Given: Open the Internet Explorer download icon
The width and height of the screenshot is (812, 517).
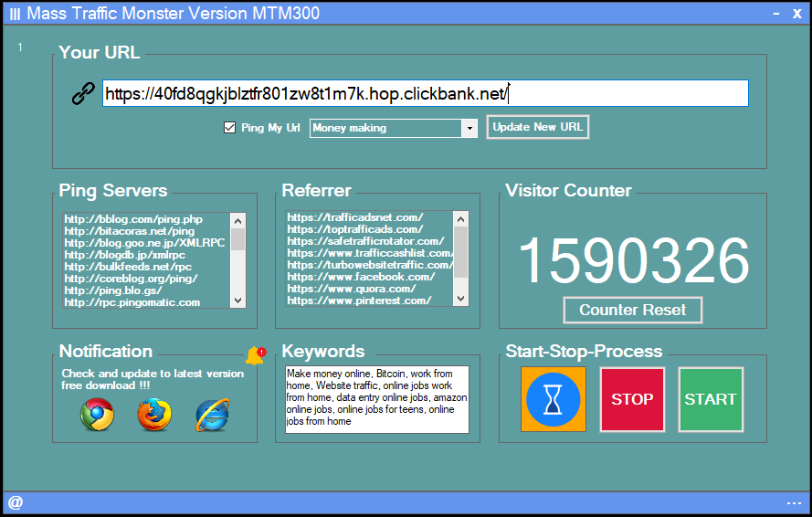Looking at the screenshot, I should click(x=212, y=415).
